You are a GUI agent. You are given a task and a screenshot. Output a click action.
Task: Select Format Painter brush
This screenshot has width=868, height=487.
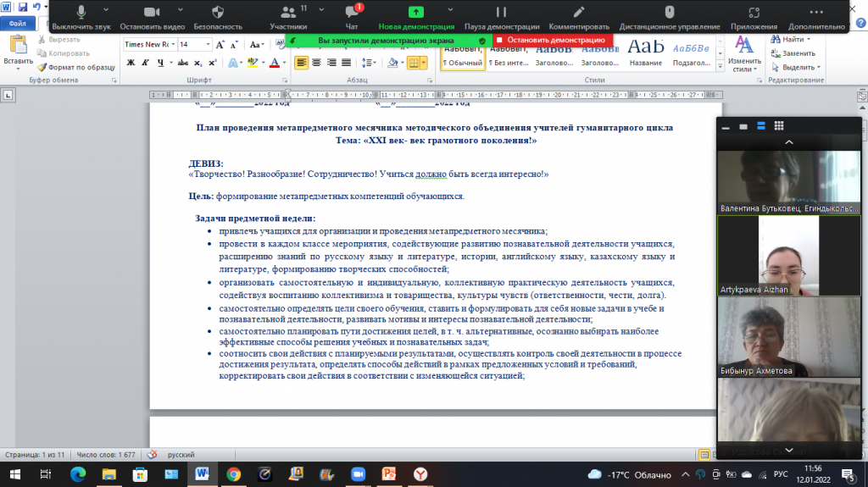coord(76,67)
